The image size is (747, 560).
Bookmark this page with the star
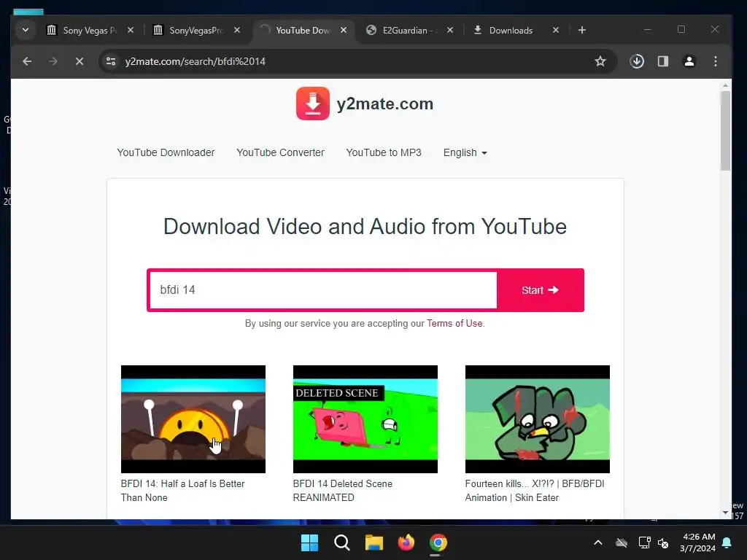600,61
